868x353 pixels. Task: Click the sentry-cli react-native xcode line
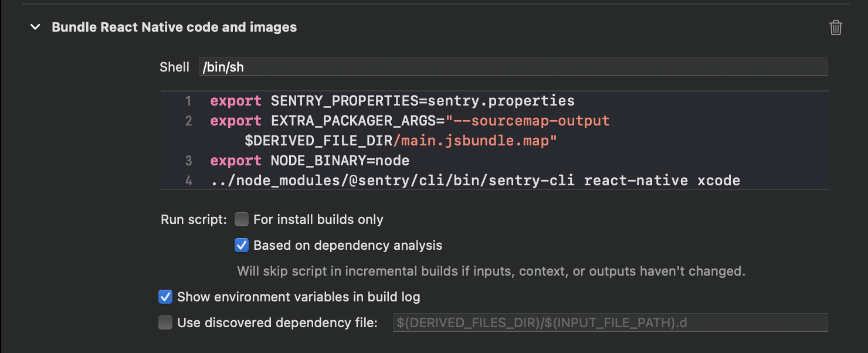tap(475, 181)
